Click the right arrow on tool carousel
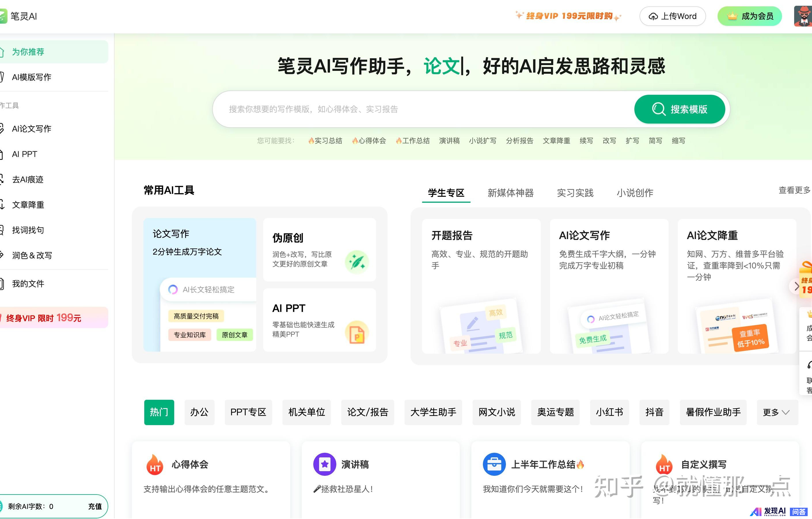 click(796, 287)
